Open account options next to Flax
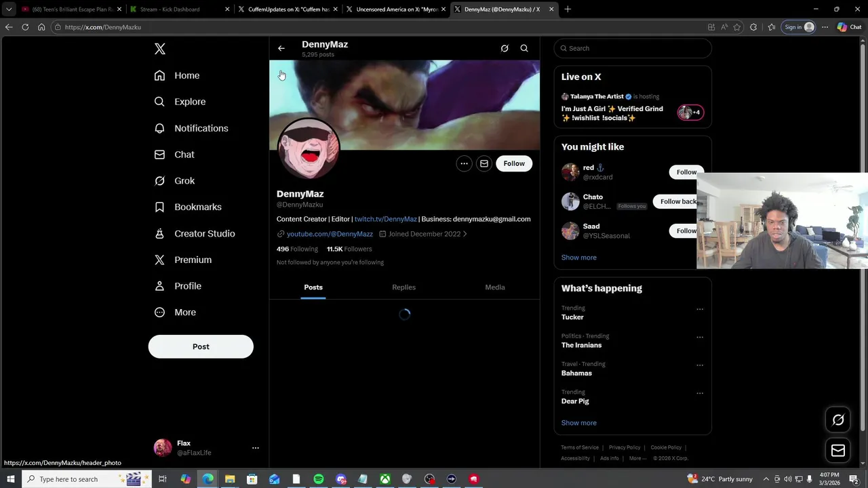868x488 pixels. pos(256,448)
